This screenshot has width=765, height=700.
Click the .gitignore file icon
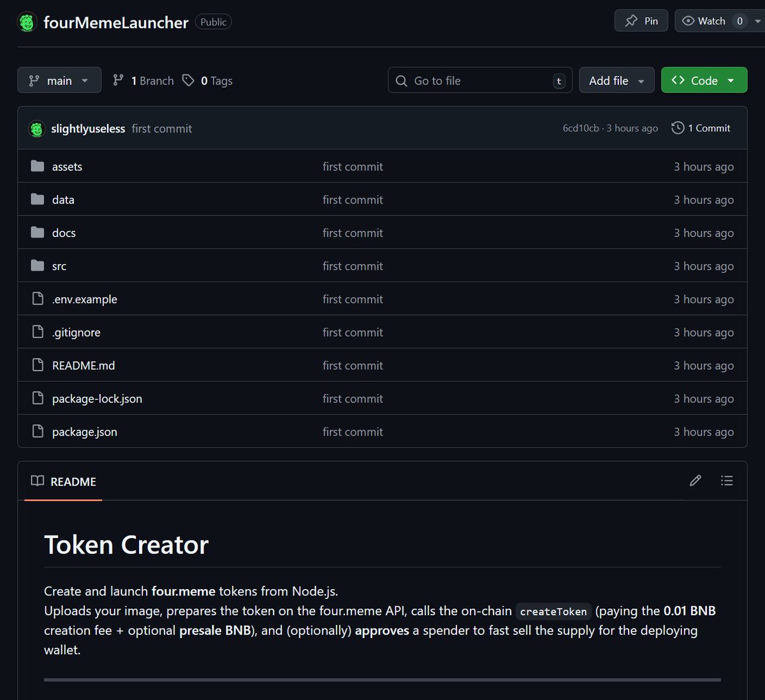[x=38, y=332]
